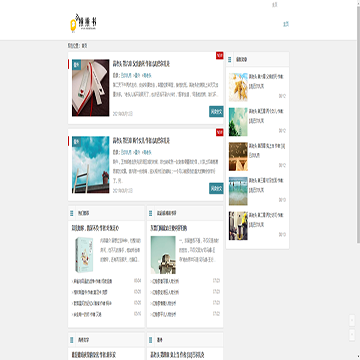Click the upper floating button near the scrollbar

click(x=352, y=320)
